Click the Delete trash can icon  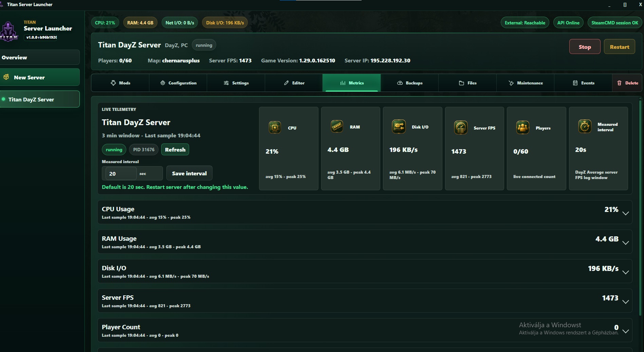coord(619,83)
